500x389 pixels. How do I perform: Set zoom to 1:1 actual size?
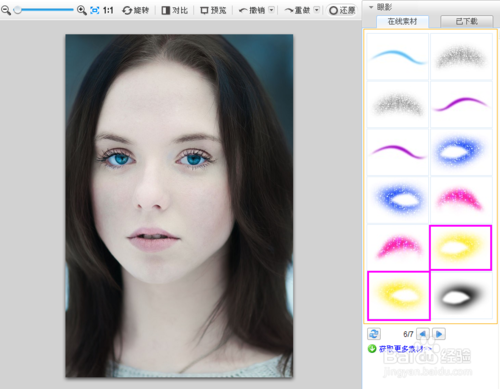click(108, 10)
